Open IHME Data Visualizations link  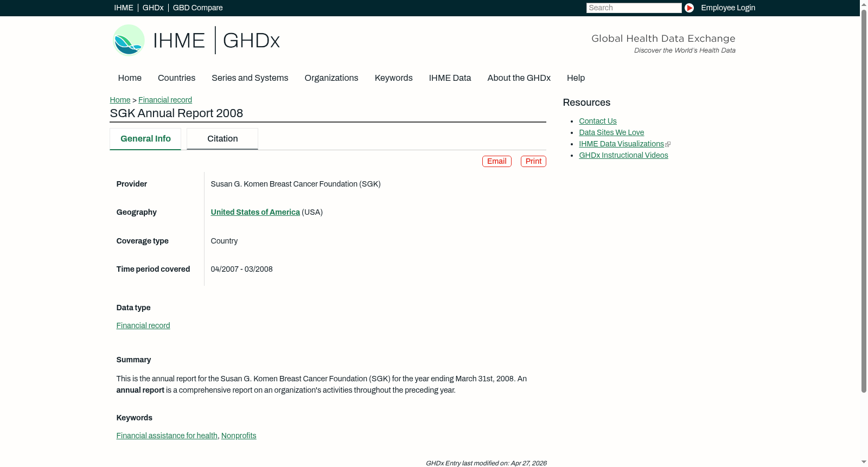621,144
